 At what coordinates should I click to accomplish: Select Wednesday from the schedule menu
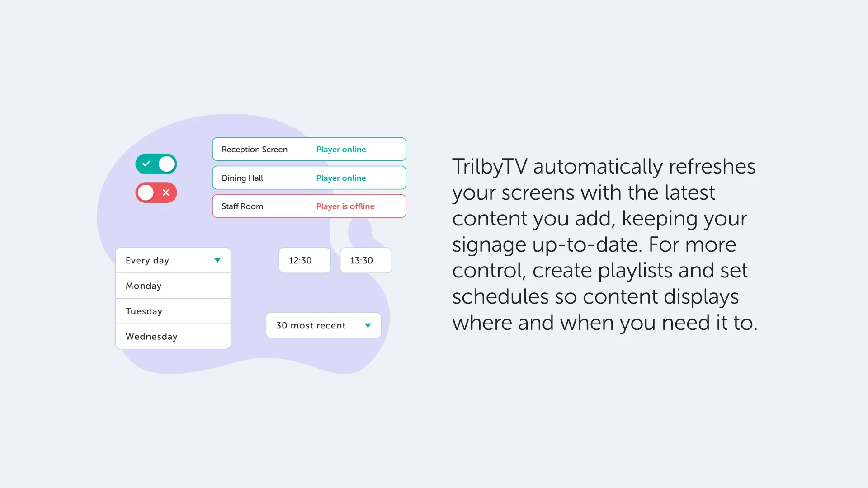(151, 336)
